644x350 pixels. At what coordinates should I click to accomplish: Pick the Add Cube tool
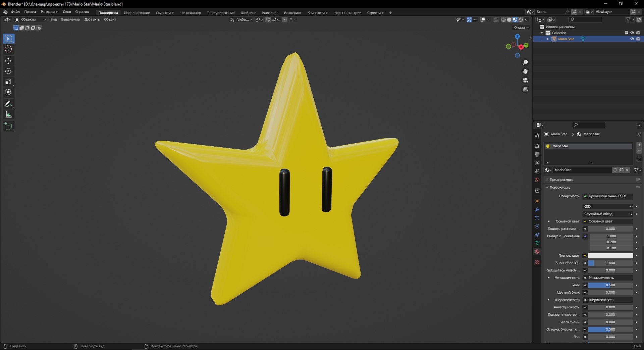[x=8, y=126]
